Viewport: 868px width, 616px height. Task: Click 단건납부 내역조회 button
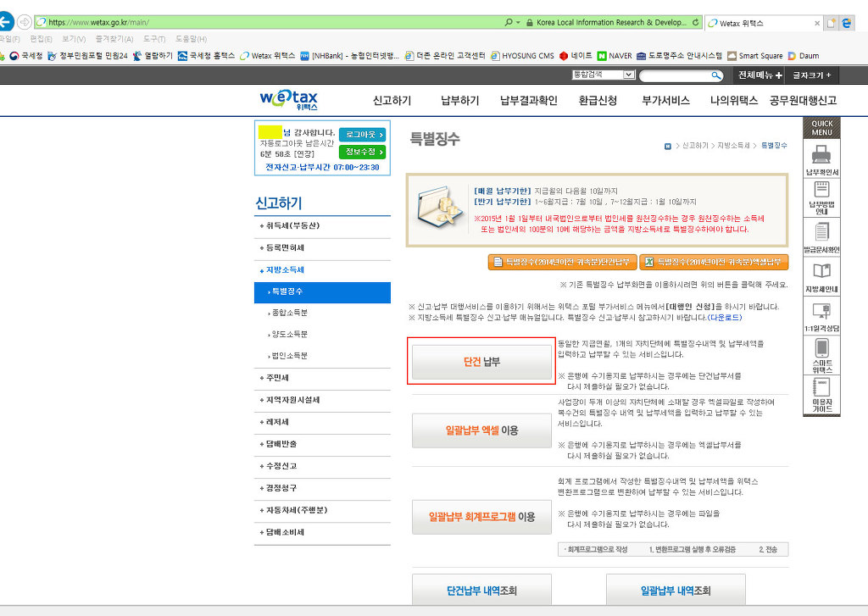pos(481,590)
